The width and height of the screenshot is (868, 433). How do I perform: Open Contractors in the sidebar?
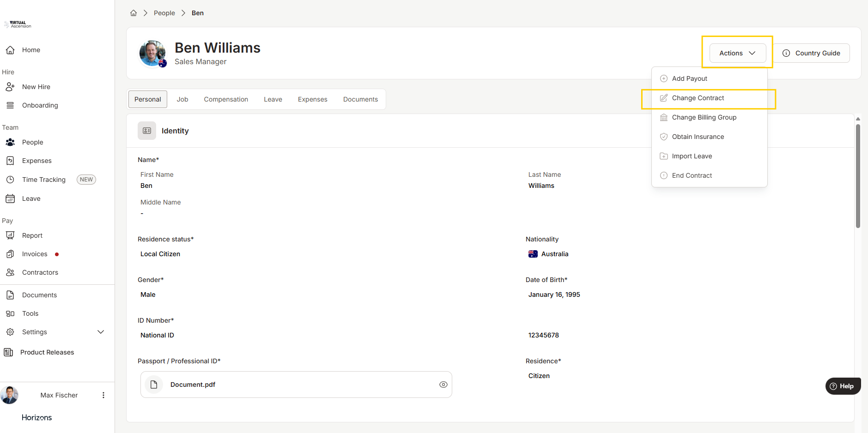click(x=40, y=272)
